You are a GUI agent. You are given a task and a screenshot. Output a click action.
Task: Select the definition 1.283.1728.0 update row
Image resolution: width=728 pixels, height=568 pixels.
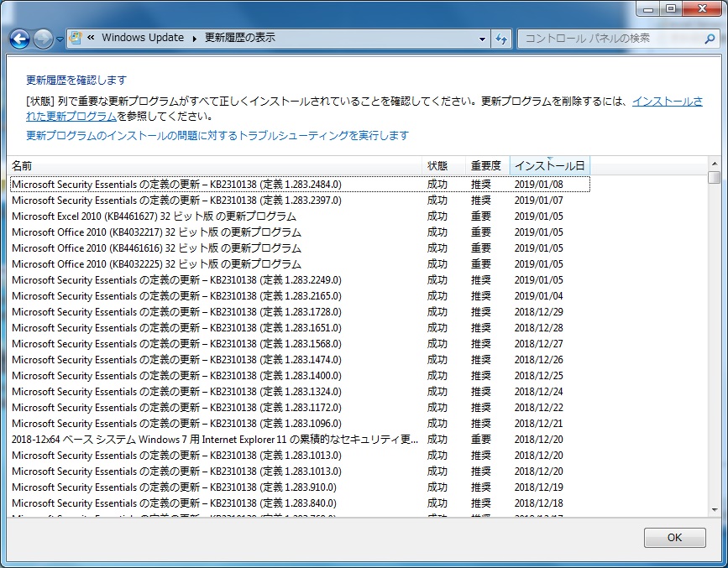point(300,312)
